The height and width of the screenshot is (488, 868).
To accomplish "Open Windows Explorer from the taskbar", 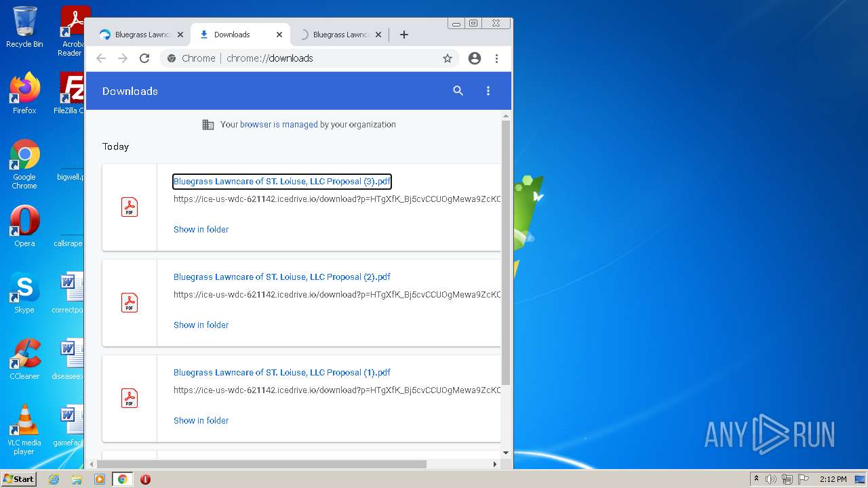I will tap(77, 479).
